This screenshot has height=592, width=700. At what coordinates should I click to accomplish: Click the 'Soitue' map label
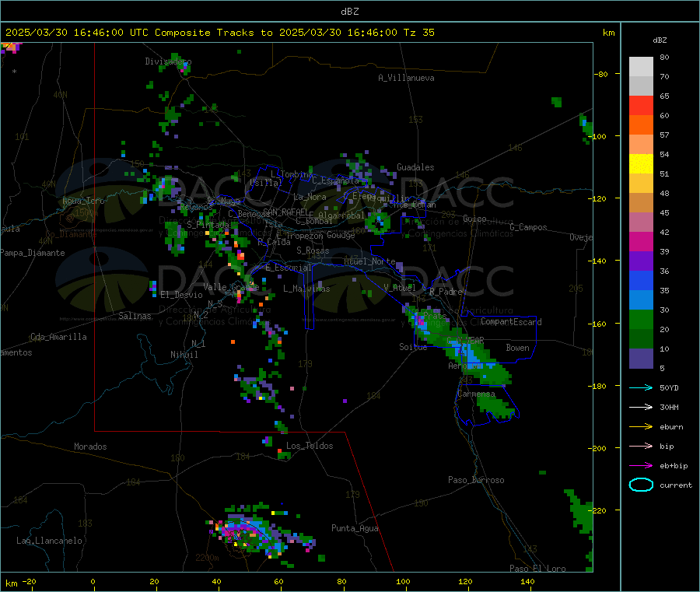(414, 347)
